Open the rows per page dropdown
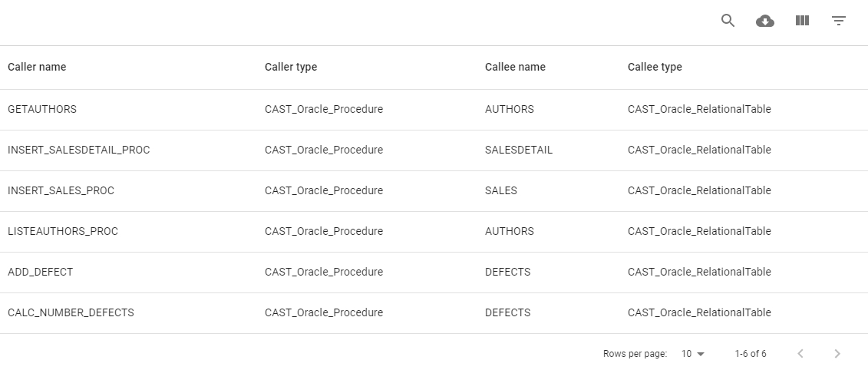 coord(692,354)
